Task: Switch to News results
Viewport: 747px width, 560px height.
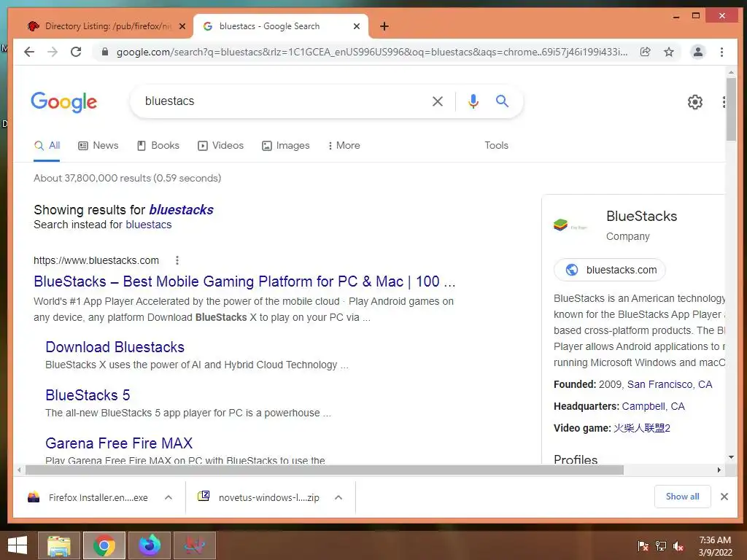Action: coord(98,146)
